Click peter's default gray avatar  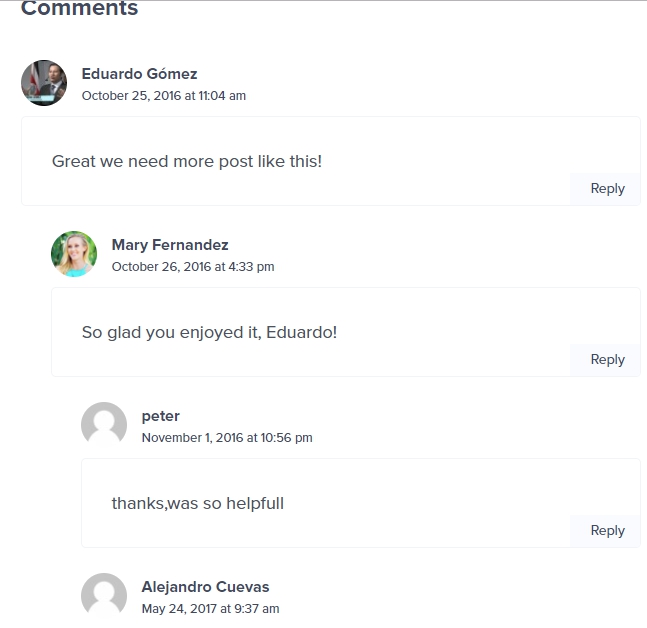coord(104,425)
